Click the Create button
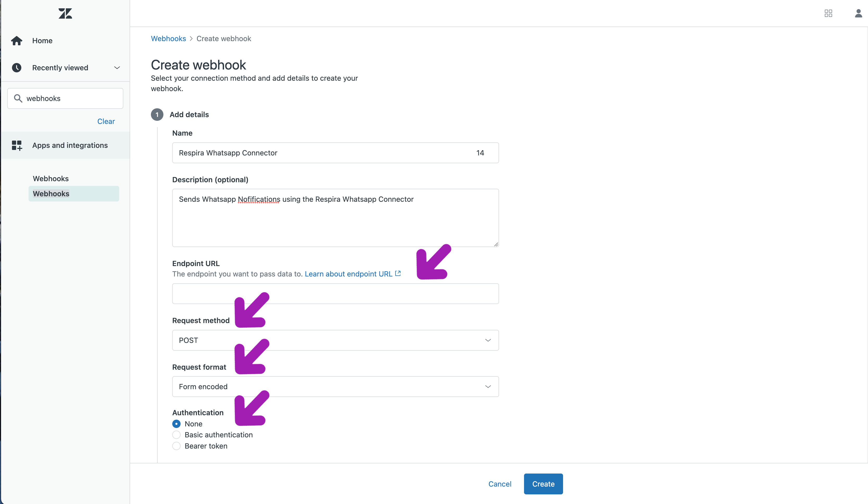This screenshot has width=868, height=504. (x=543, y=484)
